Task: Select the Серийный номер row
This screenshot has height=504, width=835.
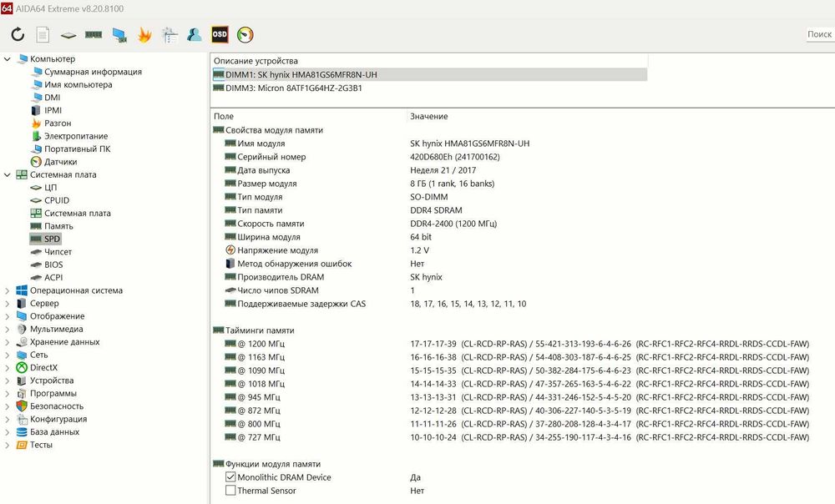Action: click(x=523, y=157)
